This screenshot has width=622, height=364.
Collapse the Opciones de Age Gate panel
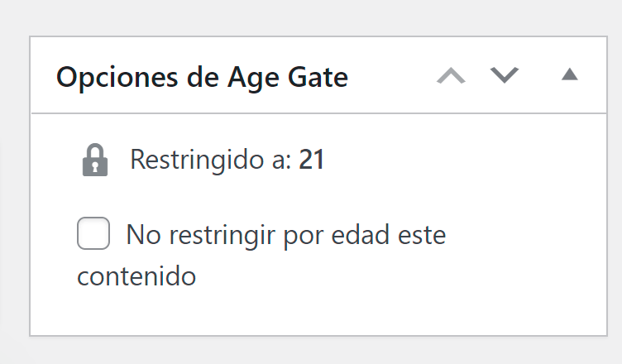[x=570, y=74]
